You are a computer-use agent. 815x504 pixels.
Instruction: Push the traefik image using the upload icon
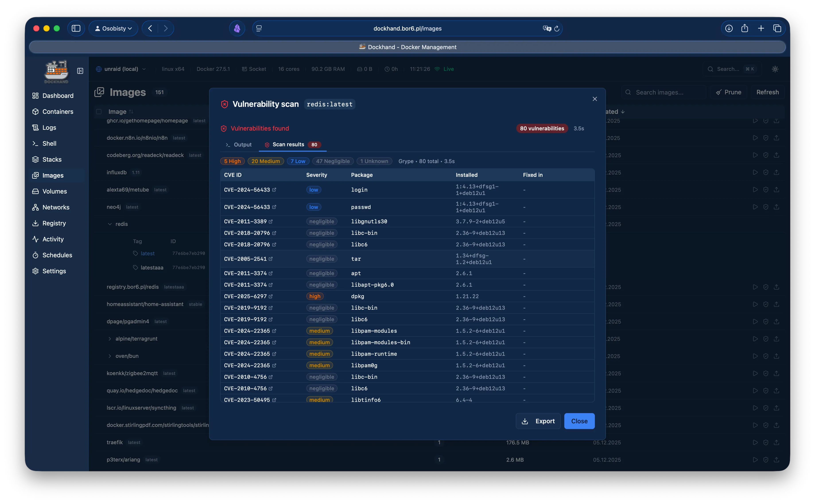click(x=777, y=442)
